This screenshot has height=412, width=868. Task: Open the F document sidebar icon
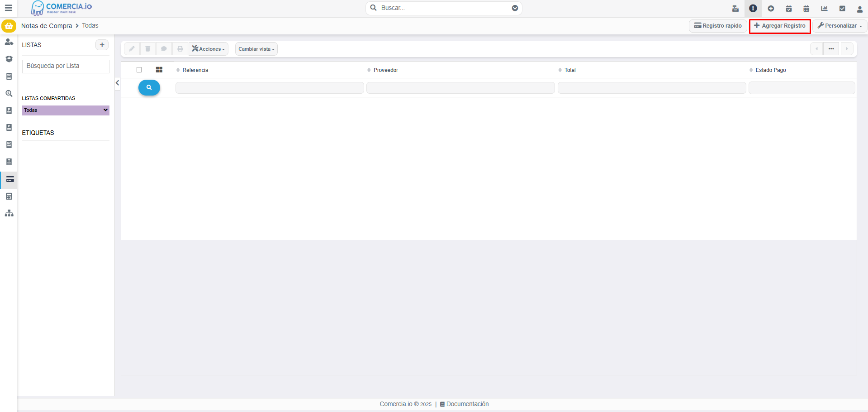point(9,111)
